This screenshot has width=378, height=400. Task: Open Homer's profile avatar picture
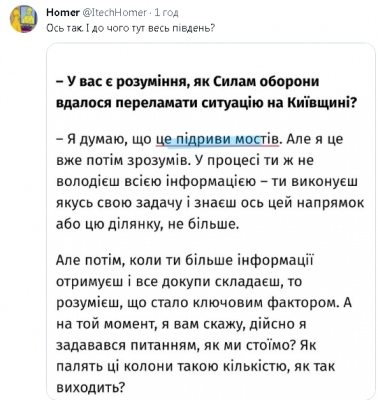(23, 19)
